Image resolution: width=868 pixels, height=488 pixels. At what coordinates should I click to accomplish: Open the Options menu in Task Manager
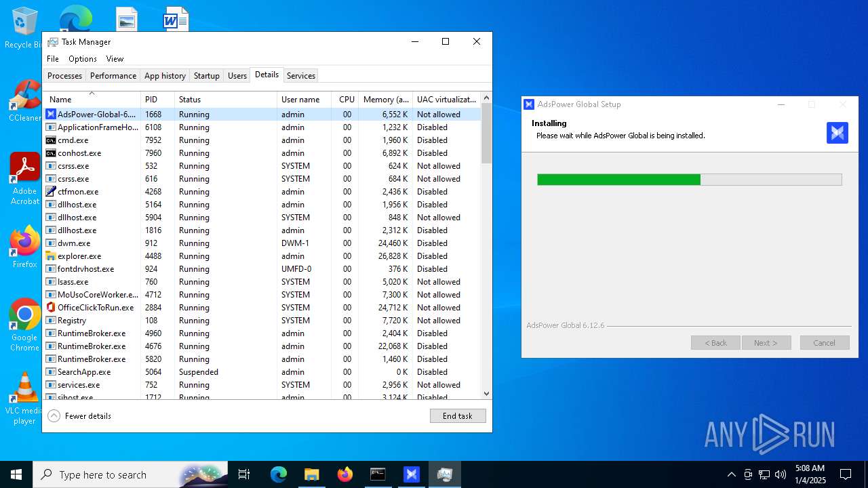83,59
